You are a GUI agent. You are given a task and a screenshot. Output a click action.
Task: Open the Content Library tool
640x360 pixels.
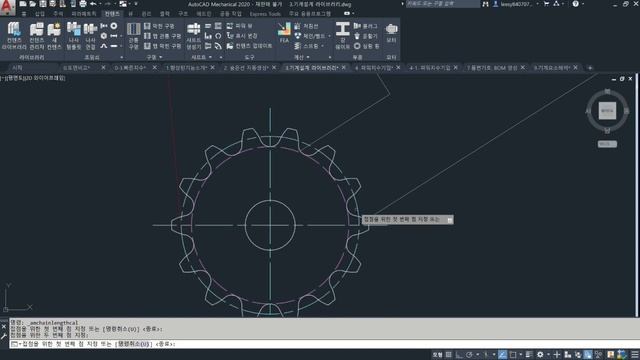tap(14, 36)
